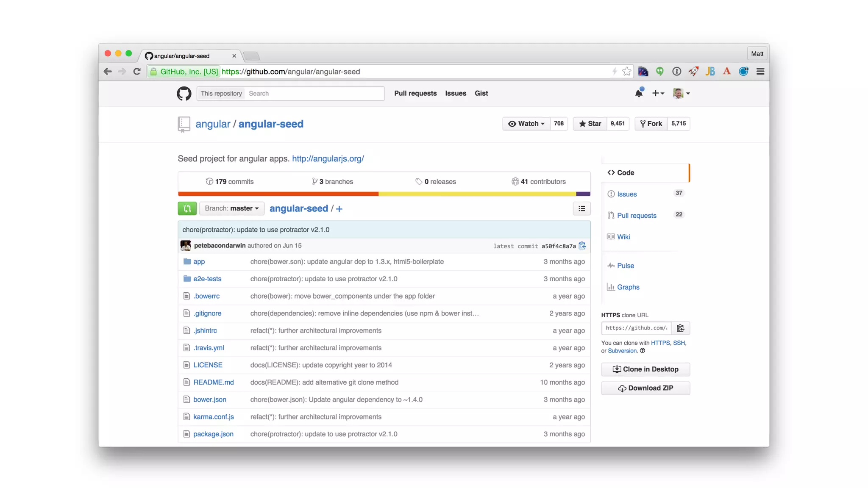Open the Matt Chrome profile button

[757, 54]
